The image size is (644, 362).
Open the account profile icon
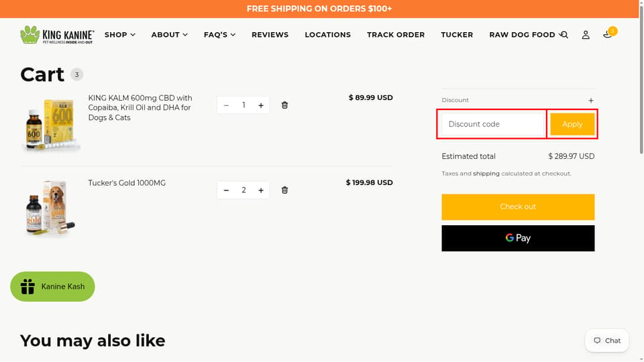point(586,35)
